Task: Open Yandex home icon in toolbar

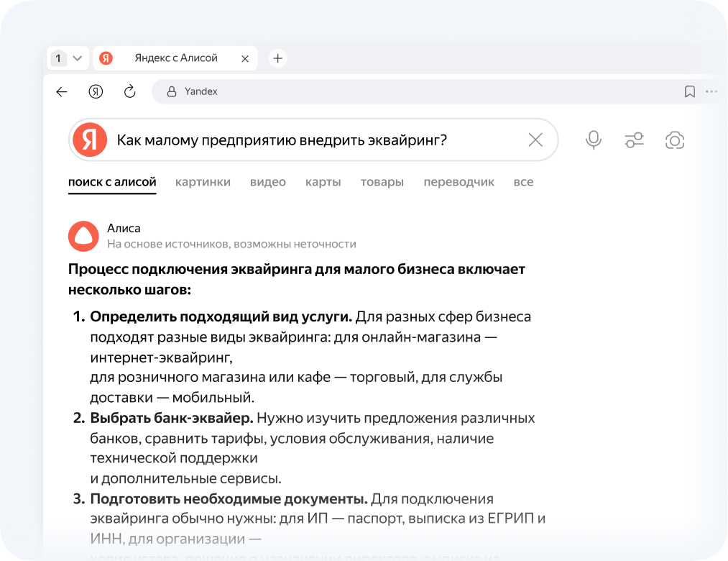Action: [96, 91]
